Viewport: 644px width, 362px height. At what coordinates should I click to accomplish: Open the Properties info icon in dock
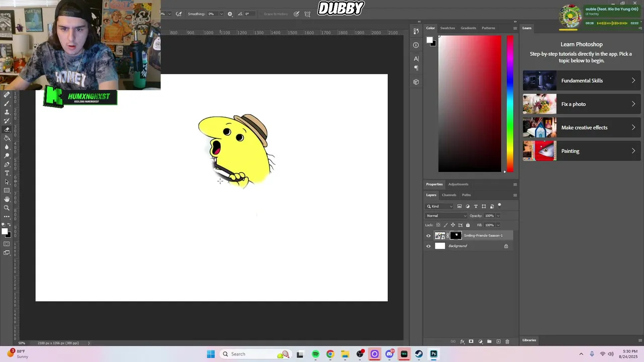coord(416,45)
